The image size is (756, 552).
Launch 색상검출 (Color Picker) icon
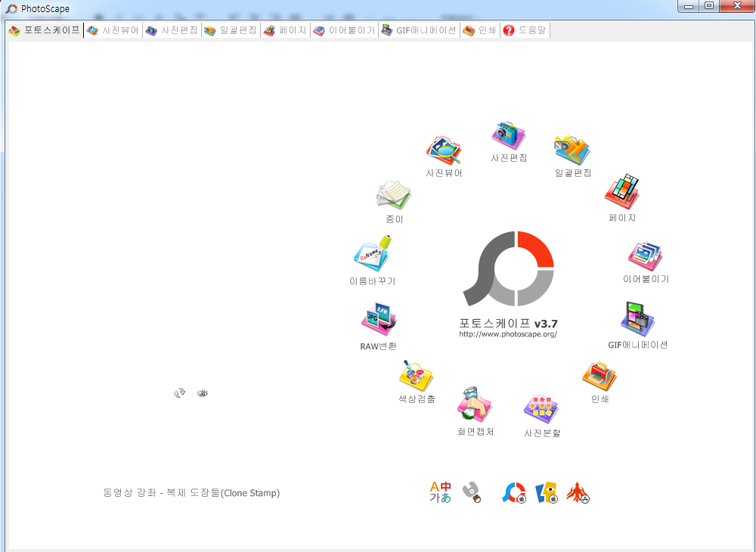pyautogui.click(x=417, y=376)
